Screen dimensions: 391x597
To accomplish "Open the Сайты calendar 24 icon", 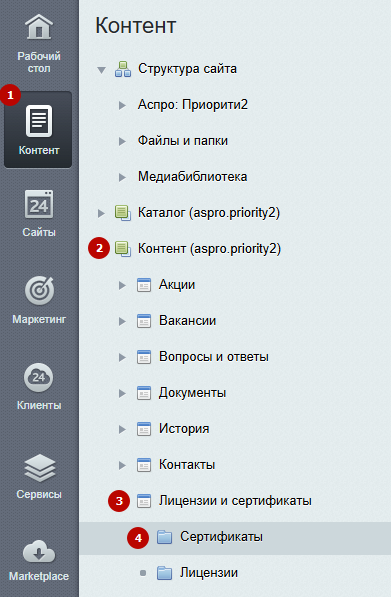I will tap(39, 204).
